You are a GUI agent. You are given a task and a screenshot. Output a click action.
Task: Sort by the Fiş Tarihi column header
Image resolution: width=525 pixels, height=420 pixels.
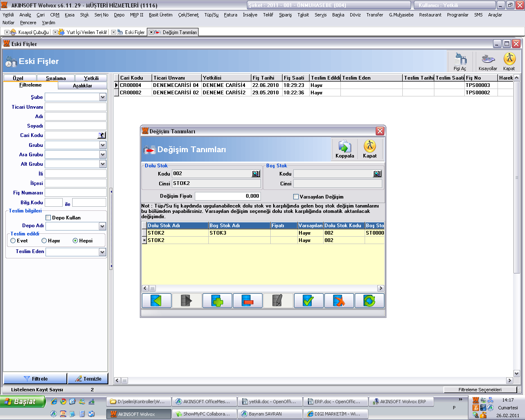[x=267, y=78]
